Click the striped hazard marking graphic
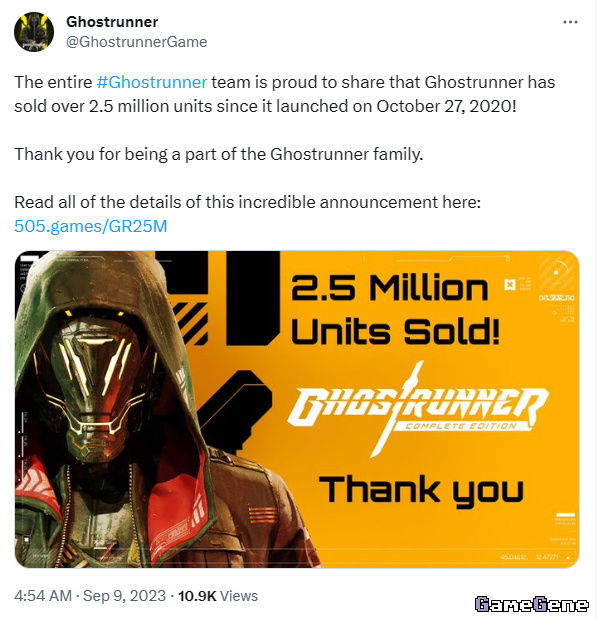597x620 pixels. (x=191, y=322)
